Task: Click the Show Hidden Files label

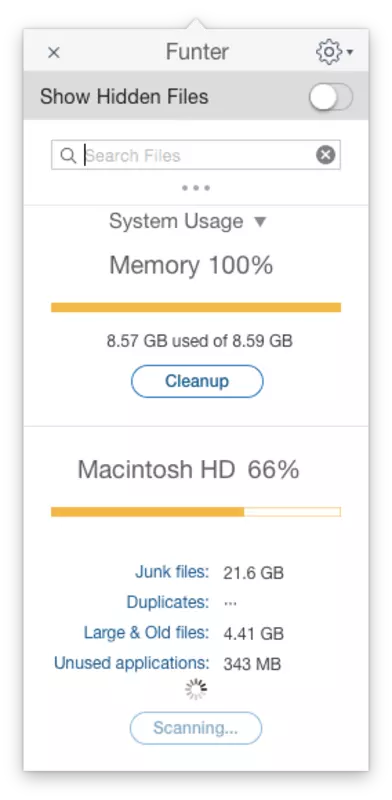Action: point(124,96)
